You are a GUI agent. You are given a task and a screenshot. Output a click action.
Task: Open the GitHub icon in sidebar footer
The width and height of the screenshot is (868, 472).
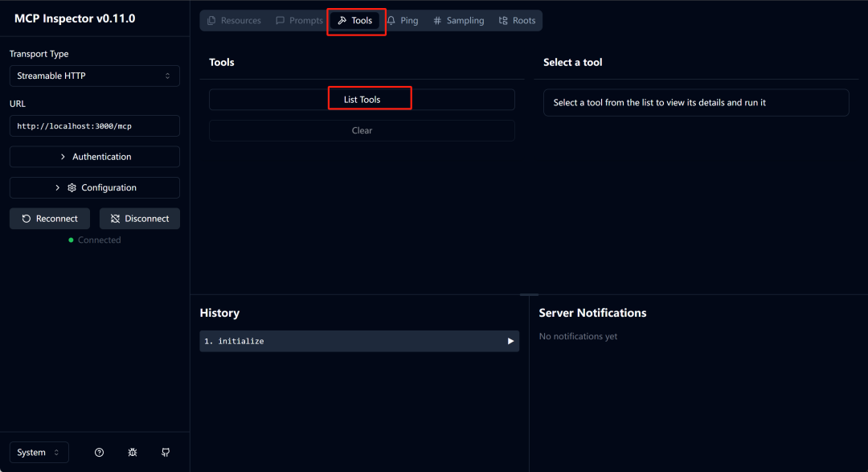coord(166,452)
